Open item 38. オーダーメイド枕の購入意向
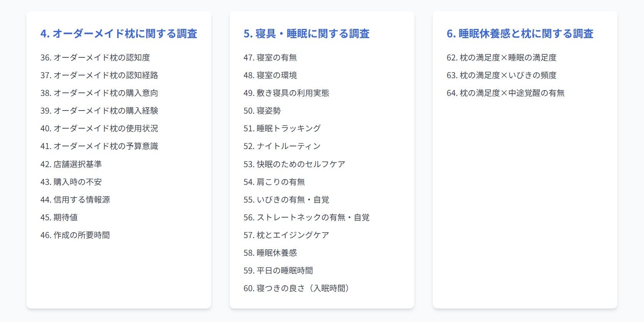The height and width of the screenshot is (322, 644). coord(99,93)
